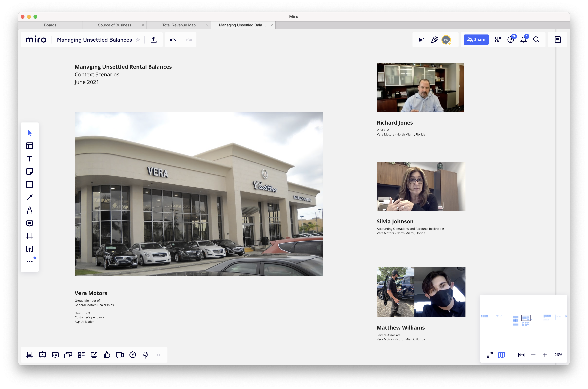Screen dimensions: 588x389
Task: Select the Sticky note tool
Action: click(29, 171)
